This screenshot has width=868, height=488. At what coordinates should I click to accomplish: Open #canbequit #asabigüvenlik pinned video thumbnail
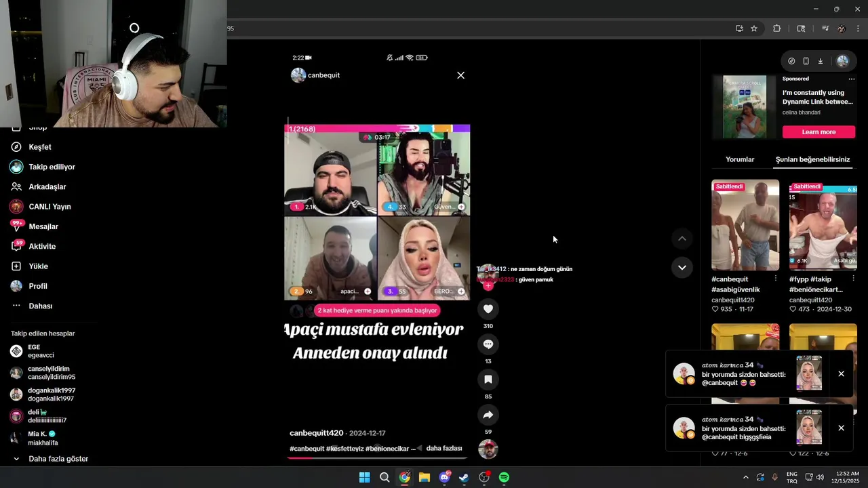[745, 225]
